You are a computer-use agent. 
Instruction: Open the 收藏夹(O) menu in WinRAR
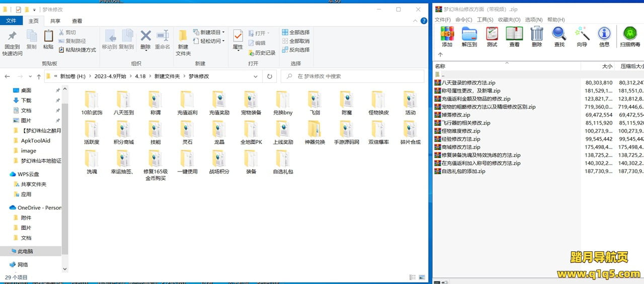coord(509,20)
